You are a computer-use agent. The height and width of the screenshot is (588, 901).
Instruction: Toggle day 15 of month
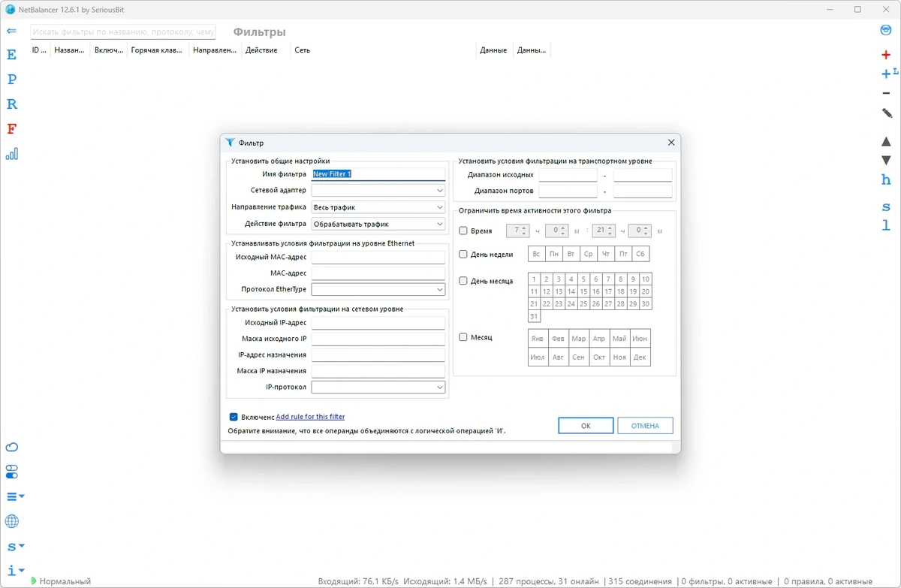pyautogui.click(x=583, y=291)
